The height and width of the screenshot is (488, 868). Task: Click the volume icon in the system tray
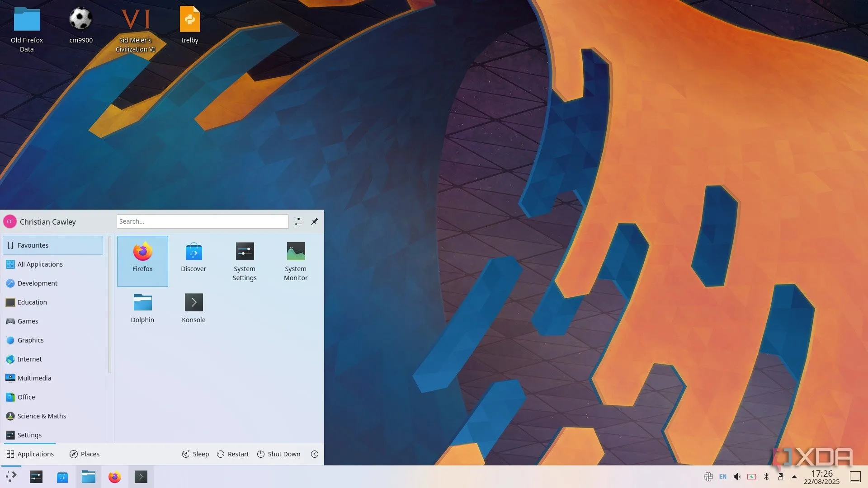737,477
